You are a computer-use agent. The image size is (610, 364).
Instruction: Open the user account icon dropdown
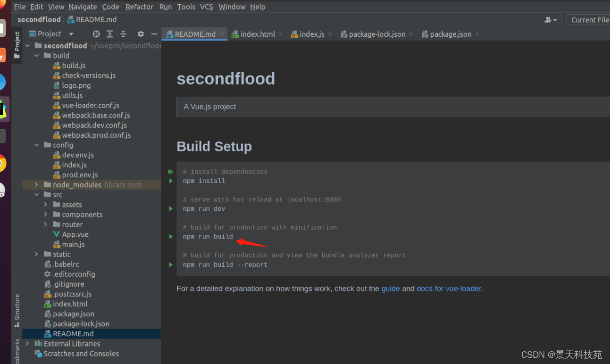pos(550,20)
